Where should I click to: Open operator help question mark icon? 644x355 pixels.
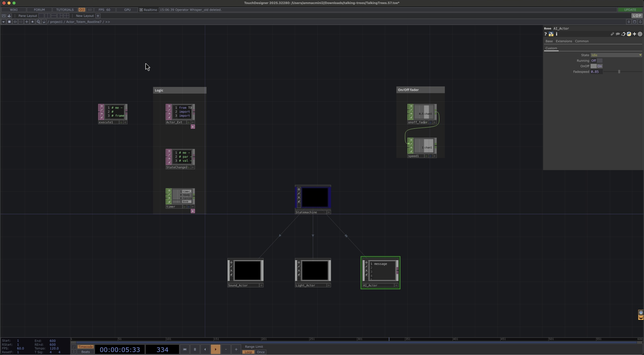[545, 34]
